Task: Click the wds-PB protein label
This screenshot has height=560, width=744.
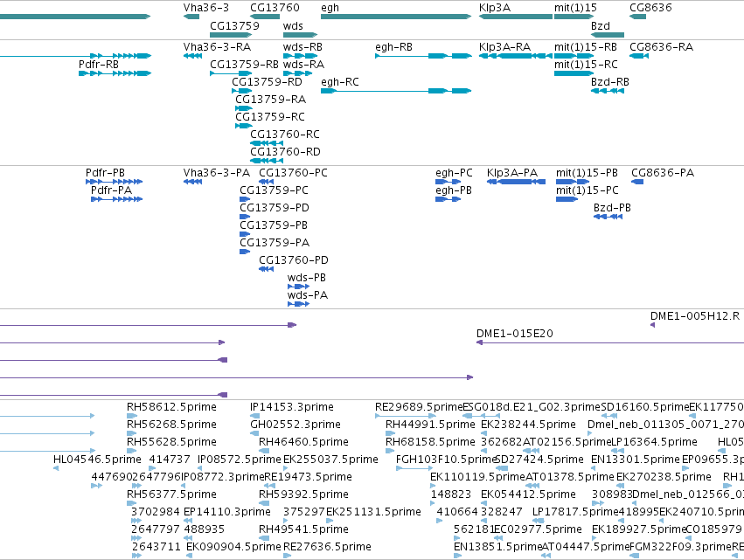Action: point(307,279)
